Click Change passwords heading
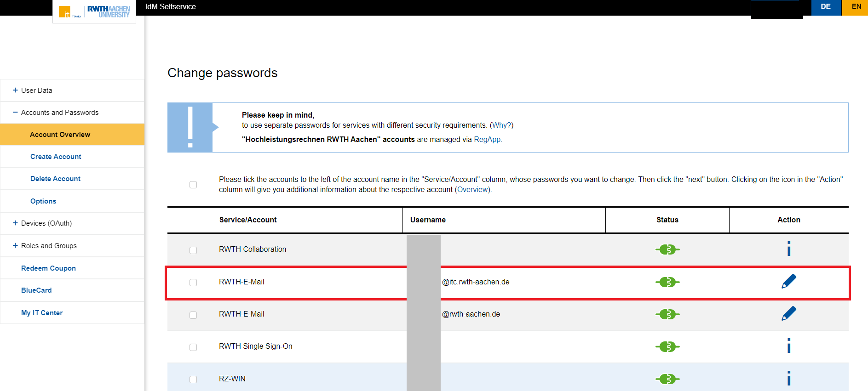 tap(223, 73)
